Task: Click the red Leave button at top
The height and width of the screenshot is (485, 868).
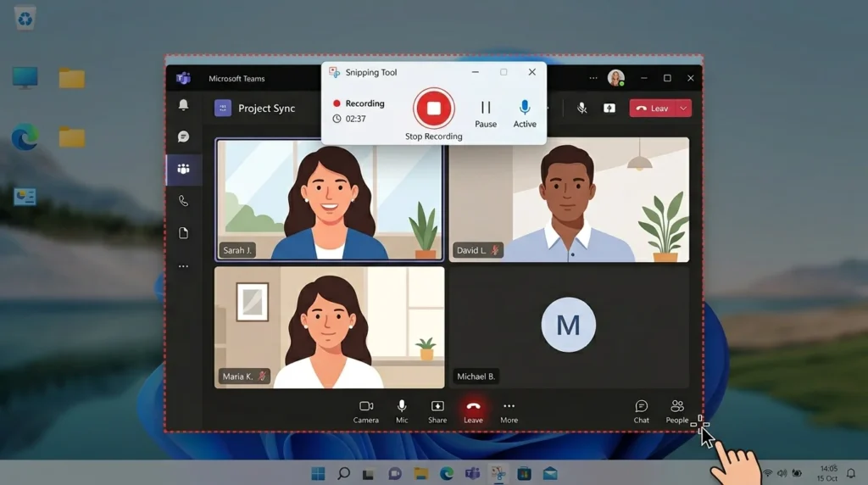Action: click(652, 109)
